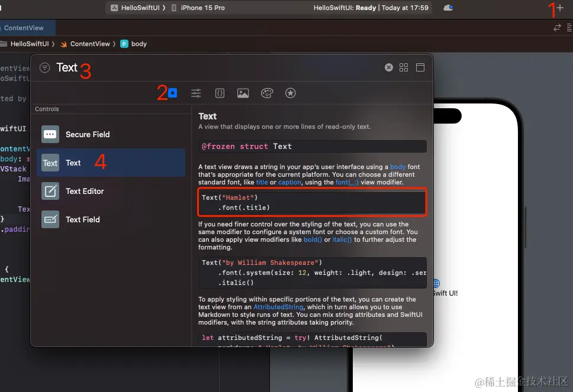Click the Text("Hamlet") code sample
This screenshot has height=392, width=573.
pyautogui.click(x=312, y=202)
